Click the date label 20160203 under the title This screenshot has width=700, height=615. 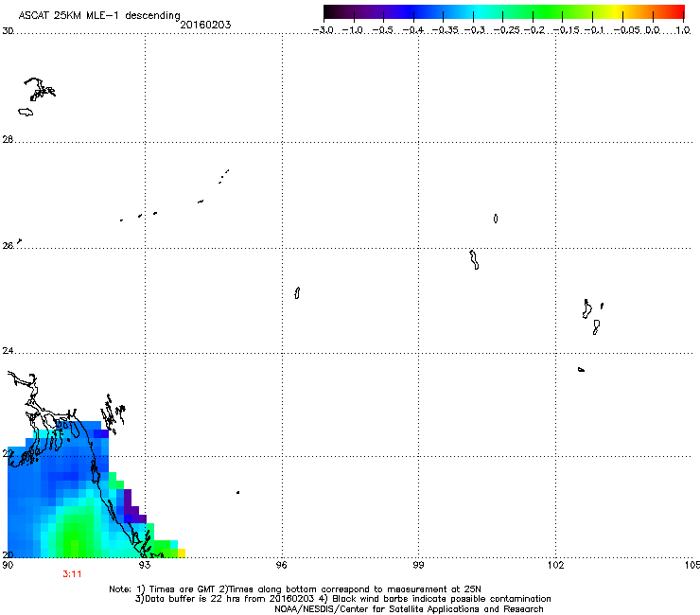(x=205, y=25)
